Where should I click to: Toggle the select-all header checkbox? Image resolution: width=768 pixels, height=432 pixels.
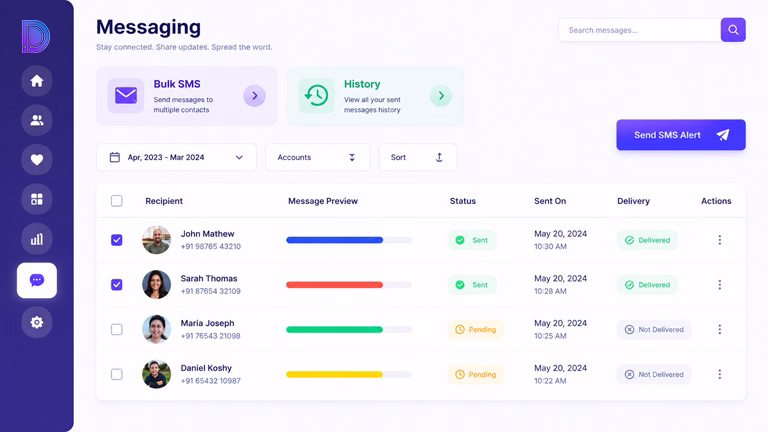[x=117, y=201]
